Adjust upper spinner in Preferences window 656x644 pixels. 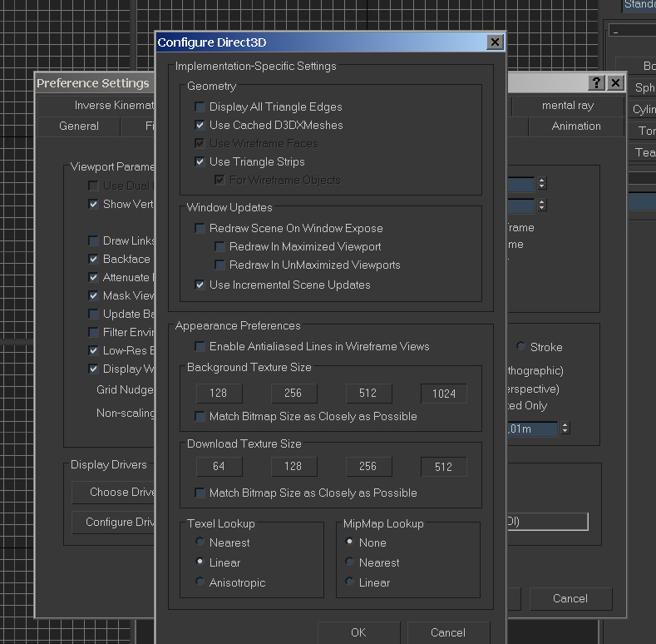[x=542, y=183]
